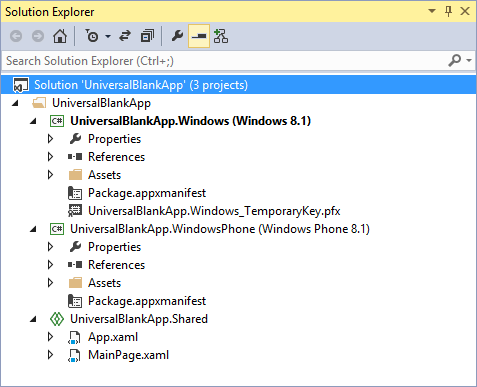
Task: Click the solution icon beside Solution 'UniversalBlankApp'
Action: [20, 85]
